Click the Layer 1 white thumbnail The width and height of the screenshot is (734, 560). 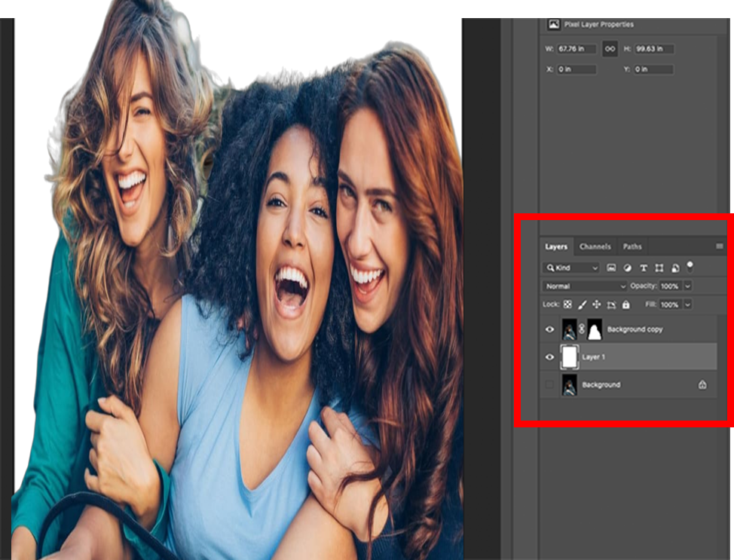pos(569,357)
